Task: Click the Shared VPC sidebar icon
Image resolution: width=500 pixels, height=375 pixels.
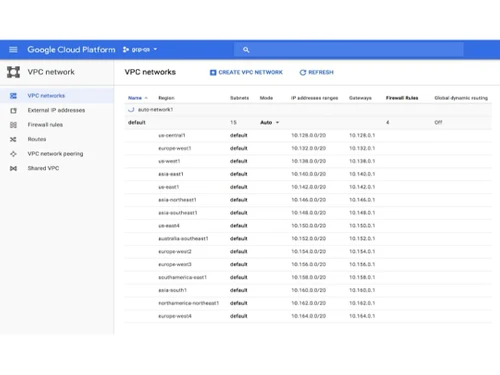Action: (x=13, y=168)
